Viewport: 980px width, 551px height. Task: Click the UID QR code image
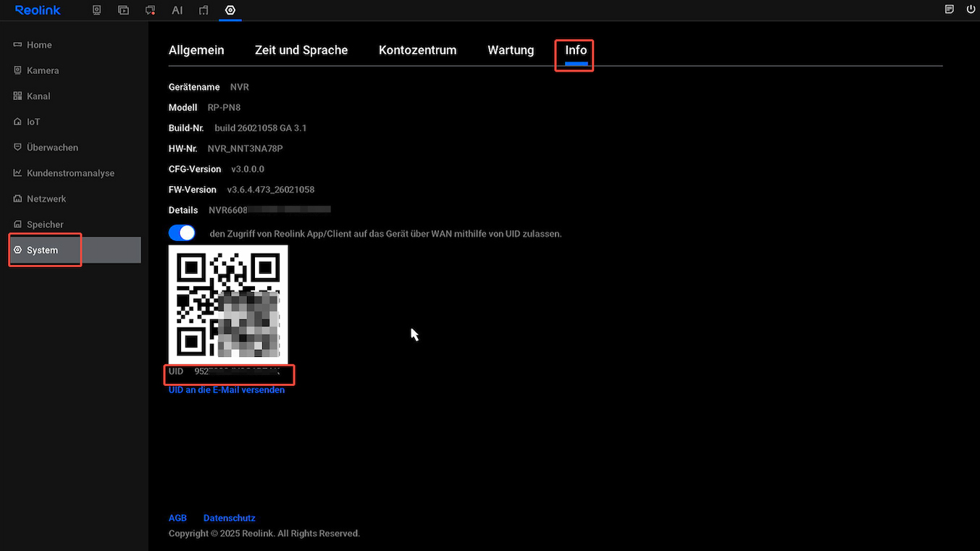click(228, 304)
